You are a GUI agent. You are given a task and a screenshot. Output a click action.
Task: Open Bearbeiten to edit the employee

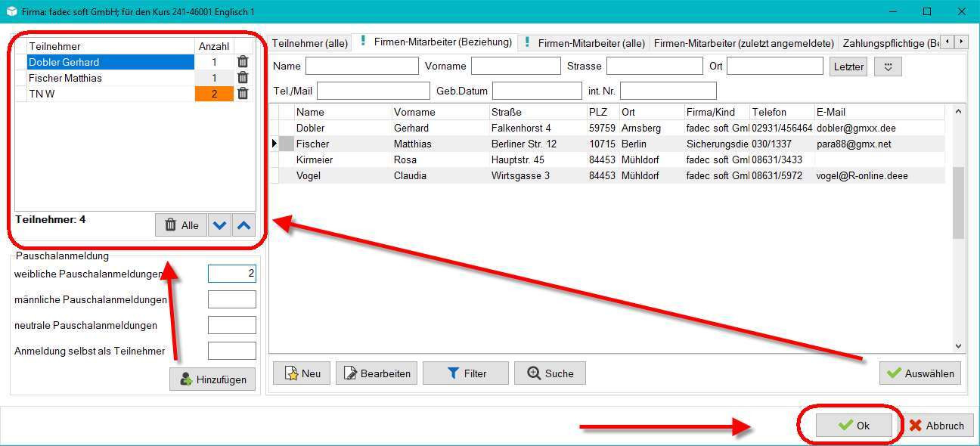pyautogui.click(x=377, y=373)
